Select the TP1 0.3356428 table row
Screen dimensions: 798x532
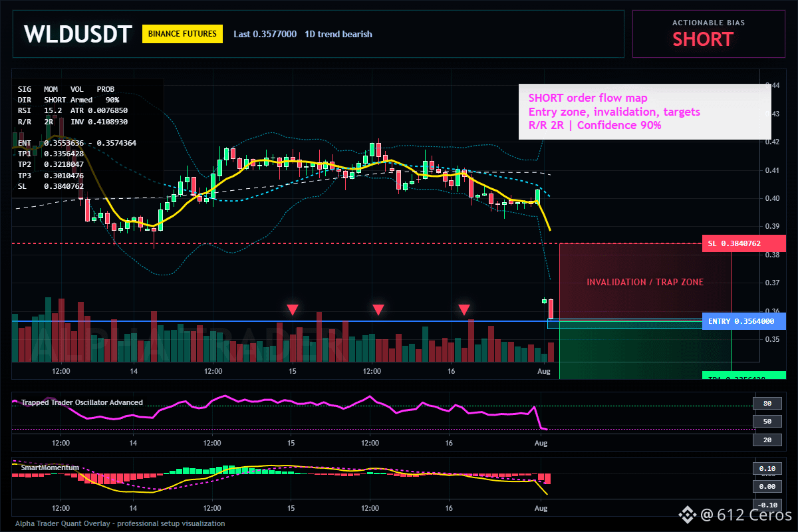tap(51, 154)
